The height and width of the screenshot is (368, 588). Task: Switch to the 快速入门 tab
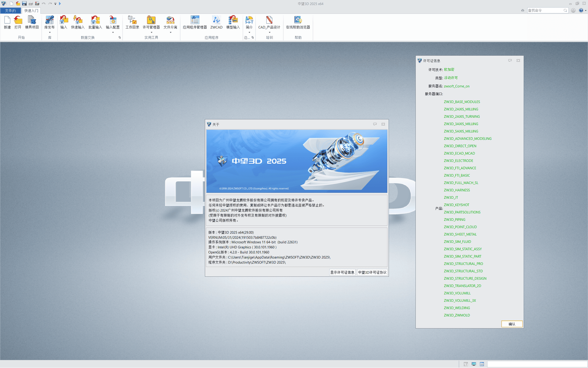[x=31, y=10]
